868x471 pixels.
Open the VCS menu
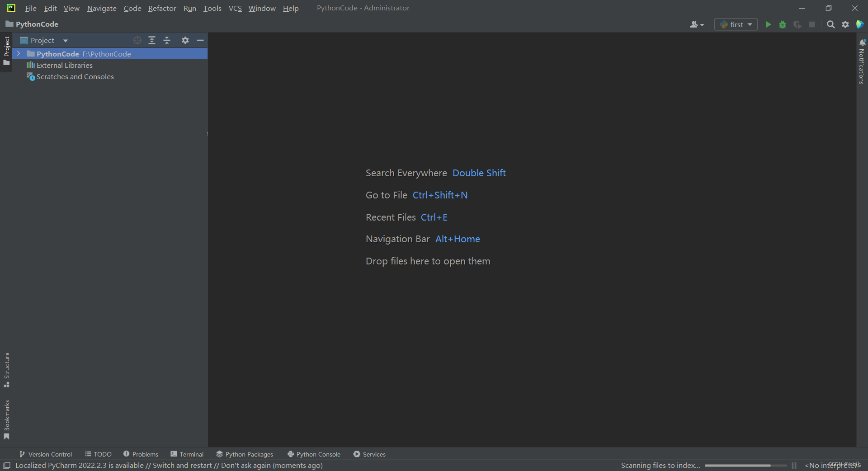point(235,8)
